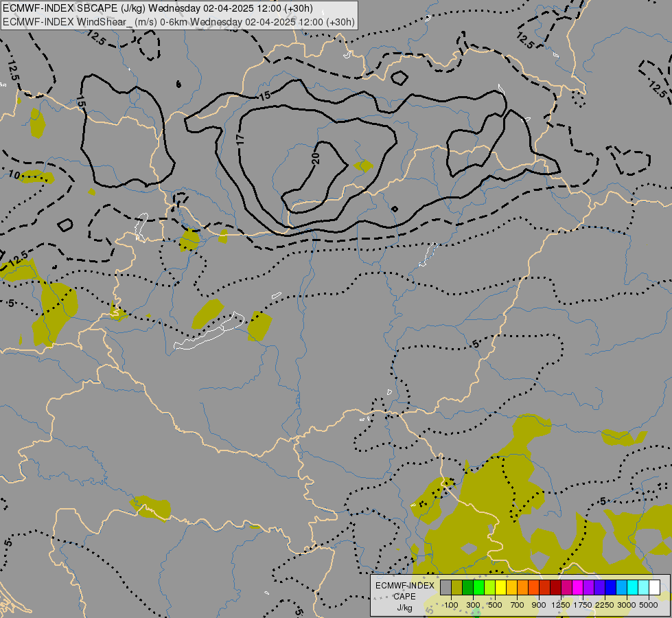Pick the amber legend swatch left of 700
This screenshot has width=672, height=618.
(x=511, y=588)
